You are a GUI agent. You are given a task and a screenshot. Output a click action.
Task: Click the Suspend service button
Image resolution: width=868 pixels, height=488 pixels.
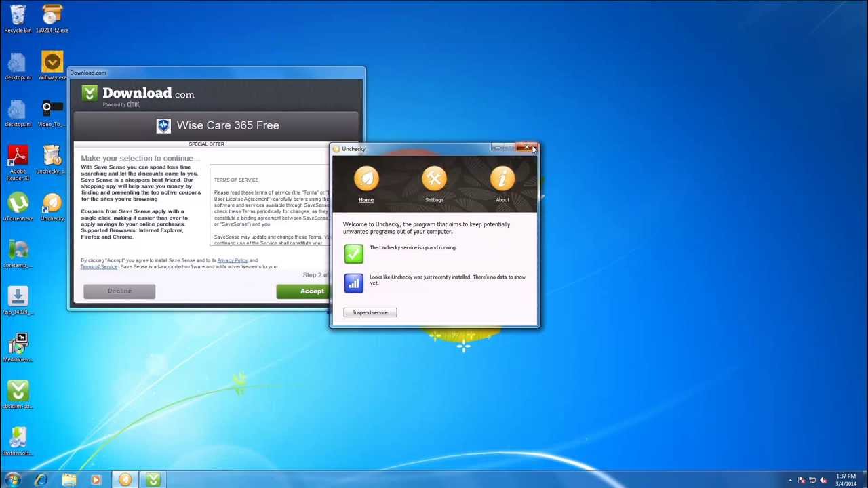370,312
